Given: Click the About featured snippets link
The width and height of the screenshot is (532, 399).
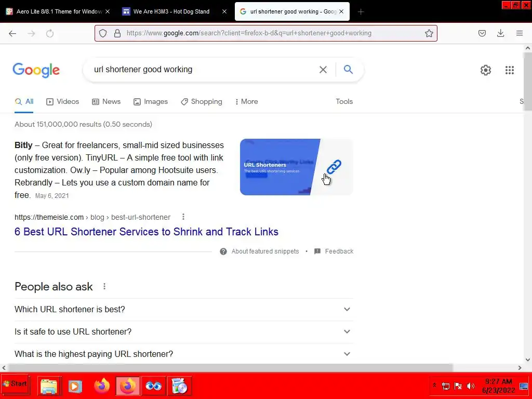Looking at the screenshot, I should (265, 251).
